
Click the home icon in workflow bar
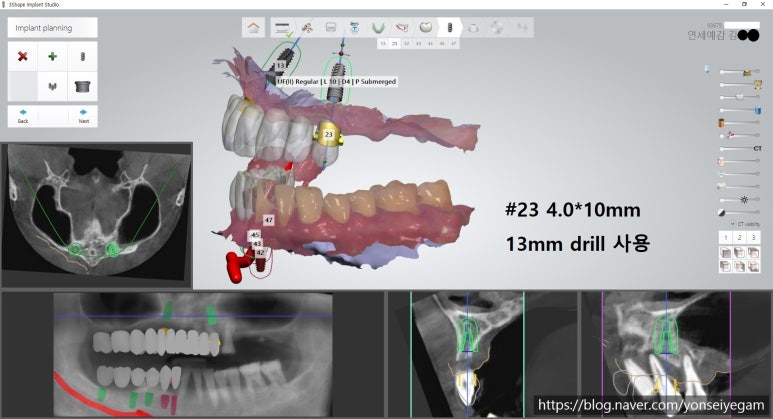click(x=256, y=27)
